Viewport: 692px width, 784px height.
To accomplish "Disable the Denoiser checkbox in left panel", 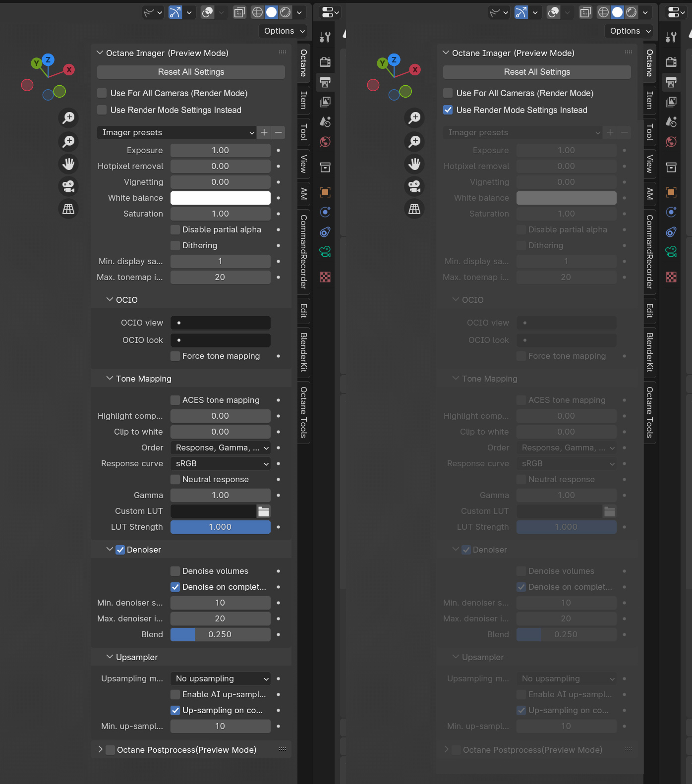I will 120,550.
